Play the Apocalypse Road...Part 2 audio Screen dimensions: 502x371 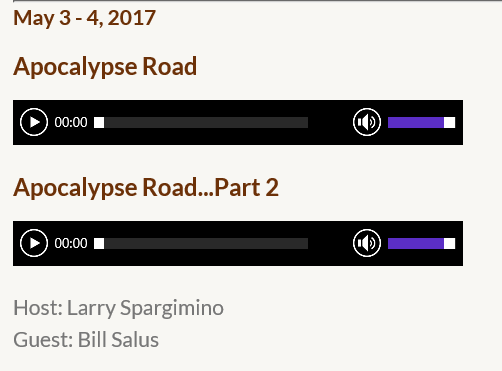click(34, 243)
